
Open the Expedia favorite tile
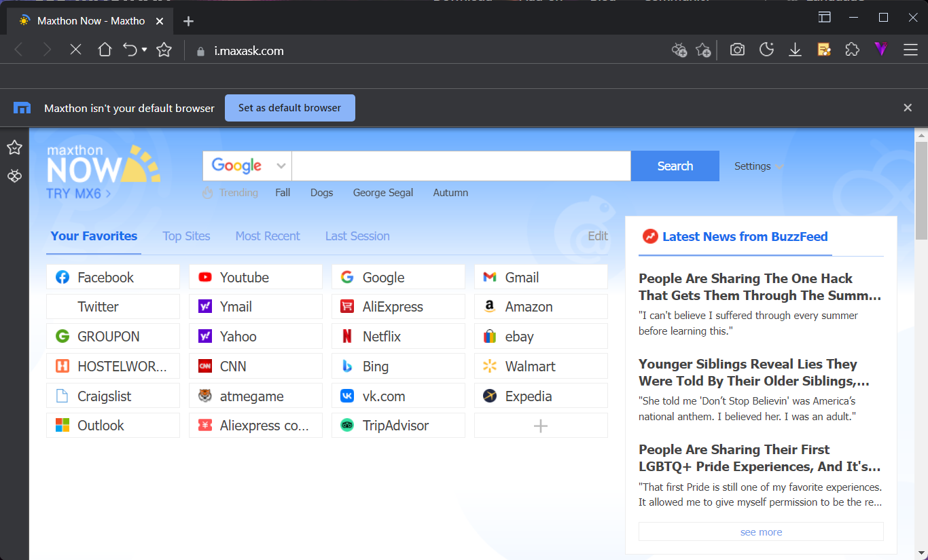point(541,396)
